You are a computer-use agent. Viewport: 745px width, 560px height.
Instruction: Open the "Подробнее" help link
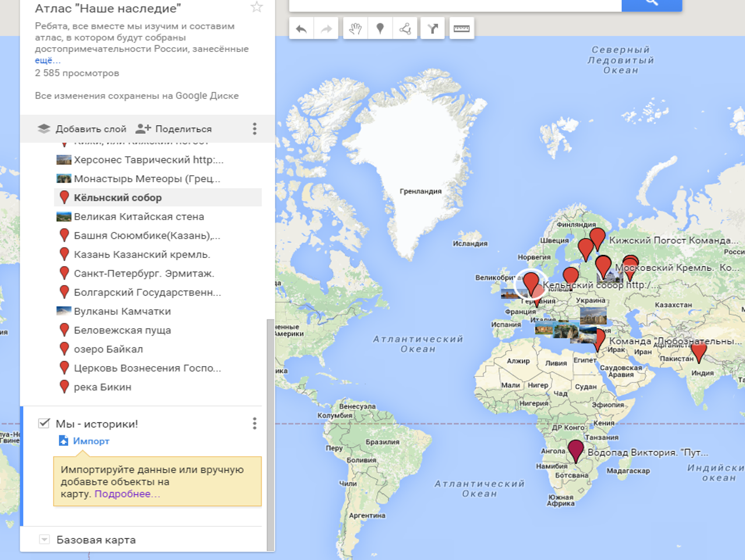click(126, 494)
